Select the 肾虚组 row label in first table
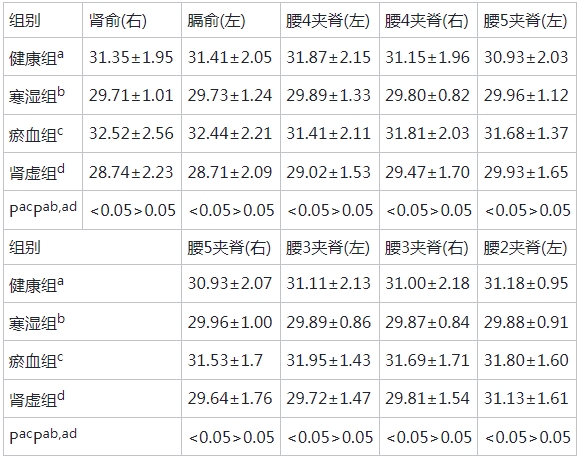The width and height of the screenshot is (580, 458). (x=37, y=172)
